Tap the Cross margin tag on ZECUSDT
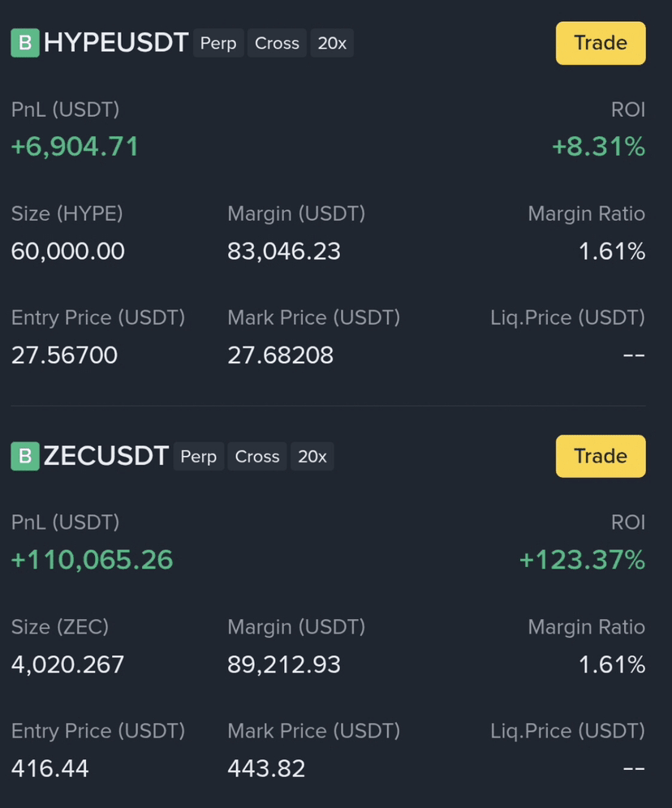672x808 pixels. tap(257, 457)
